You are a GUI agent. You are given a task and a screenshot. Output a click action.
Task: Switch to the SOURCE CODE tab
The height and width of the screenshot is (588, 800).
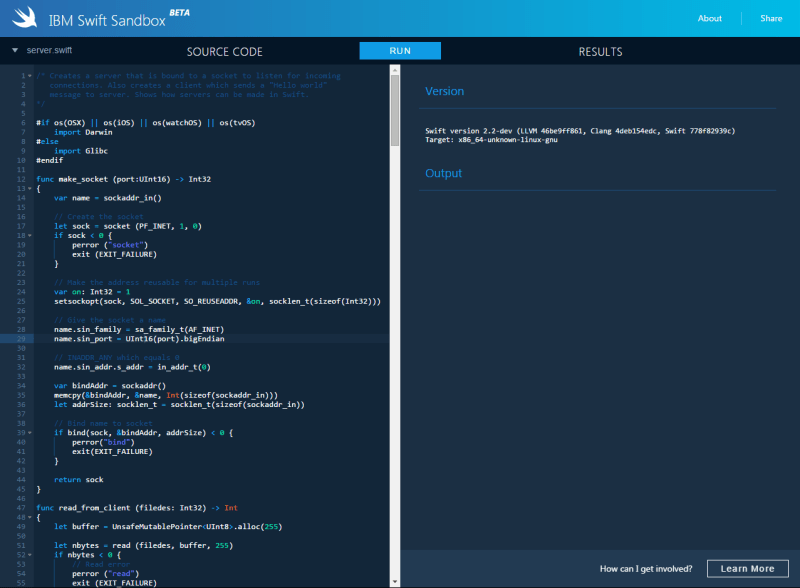(x=224, y=52)
